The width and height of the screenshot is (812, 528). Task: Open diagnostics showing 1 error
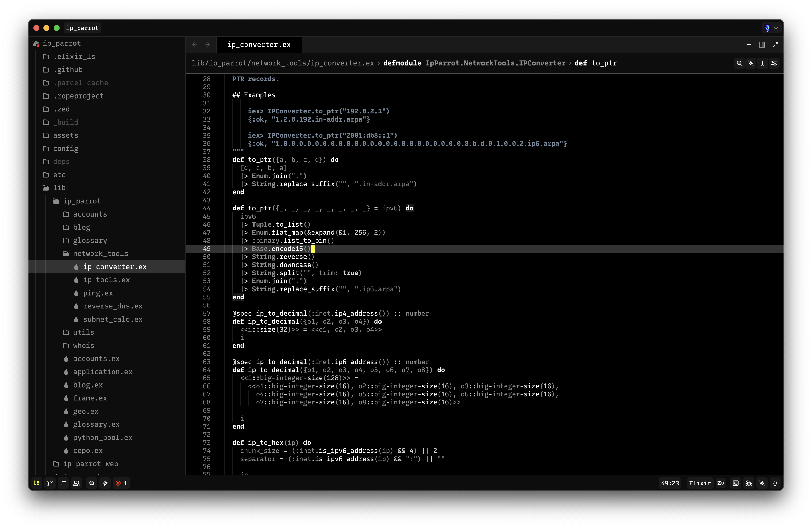(x=121, y=483)
